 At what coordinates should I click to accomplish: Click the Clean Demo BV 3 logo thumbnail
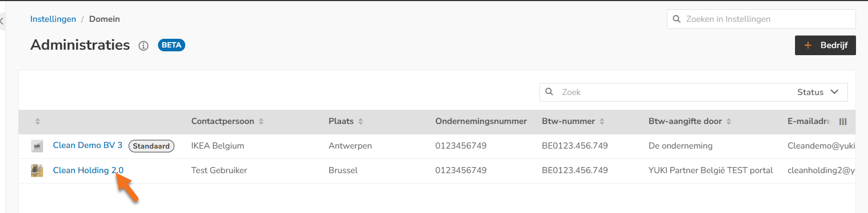click(37, 146)
